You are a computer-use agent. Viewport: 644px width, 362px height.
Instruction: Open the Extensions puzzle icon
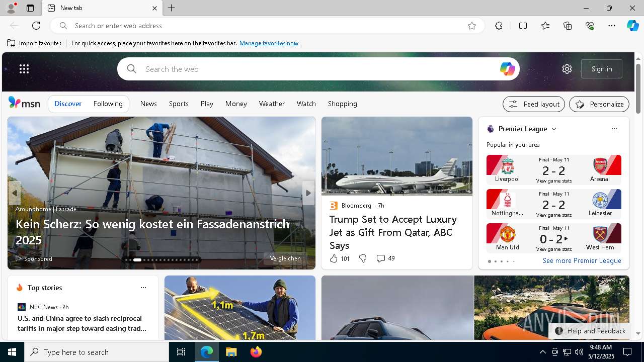pyautogui.click(x=499, y=26)
